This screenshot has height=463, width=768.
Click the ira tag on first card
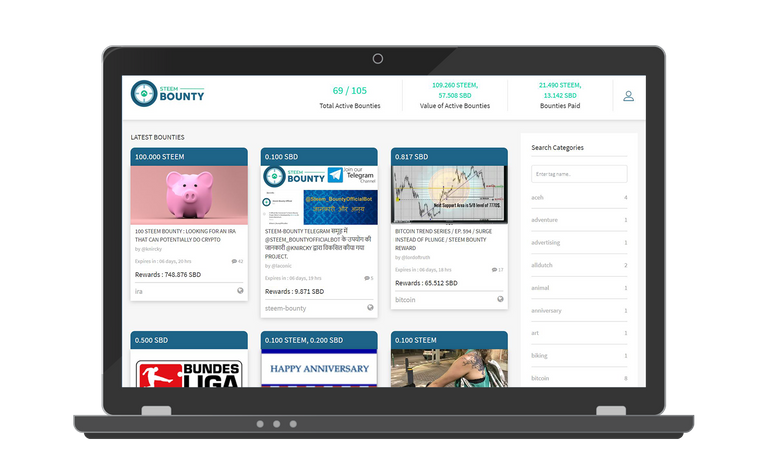(139, 292)
